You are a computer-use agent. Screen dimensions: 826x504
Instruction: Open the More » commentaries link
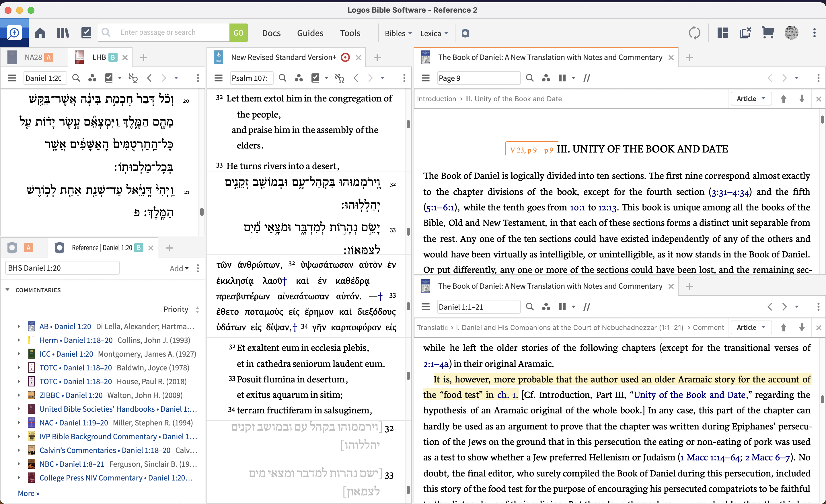tap(28, 493)
